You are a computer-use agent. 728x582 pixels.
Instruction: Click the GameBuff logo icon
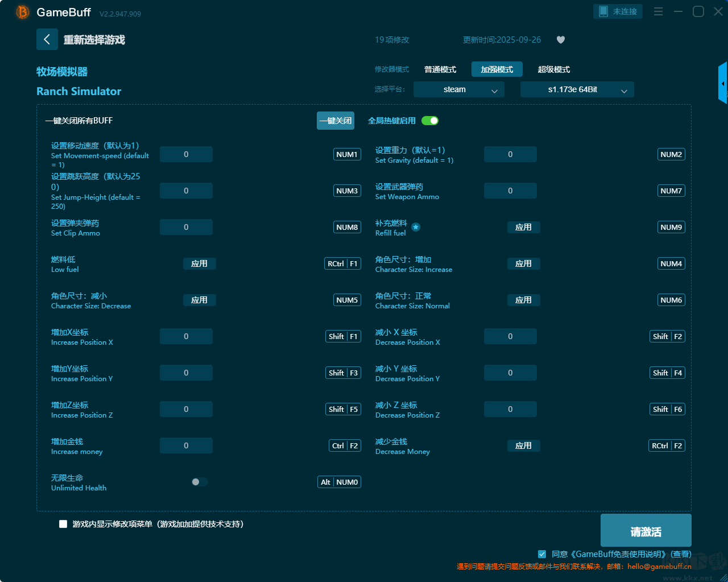point(23,12)
